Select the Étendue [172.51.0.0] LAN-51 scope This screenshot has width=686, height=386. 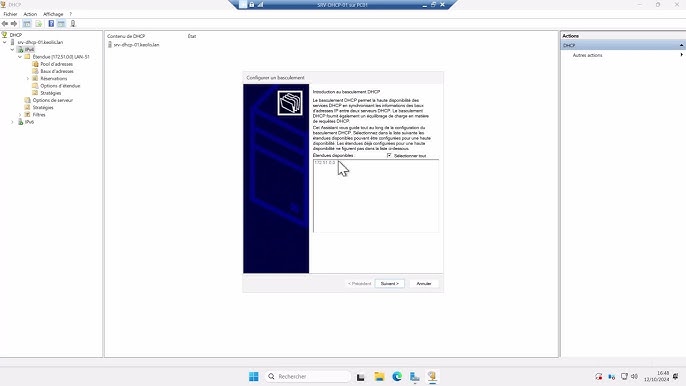click(61, 57)
